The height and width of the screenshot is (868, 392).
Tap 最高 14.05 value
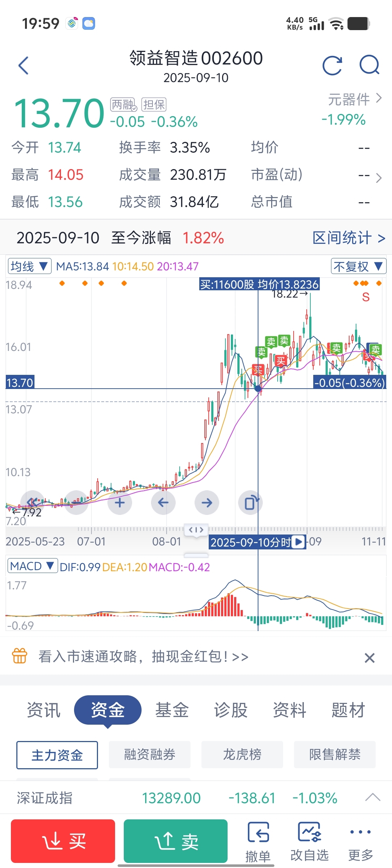[x=66, y=175]
